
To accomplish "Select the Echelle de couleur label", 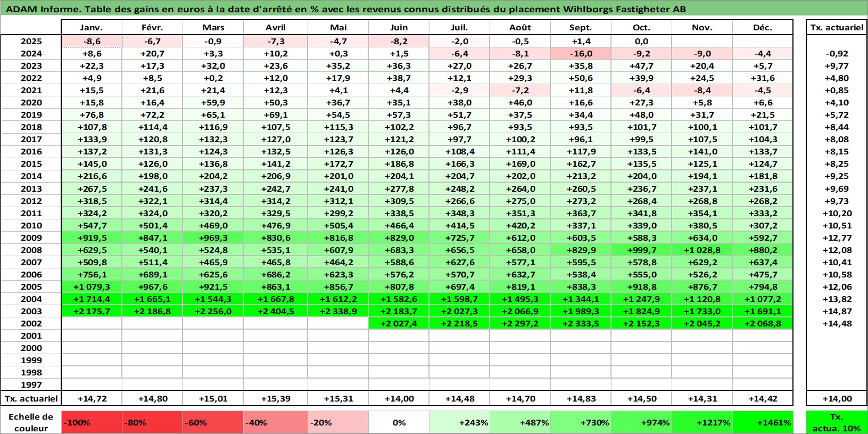I will (31, 422).
